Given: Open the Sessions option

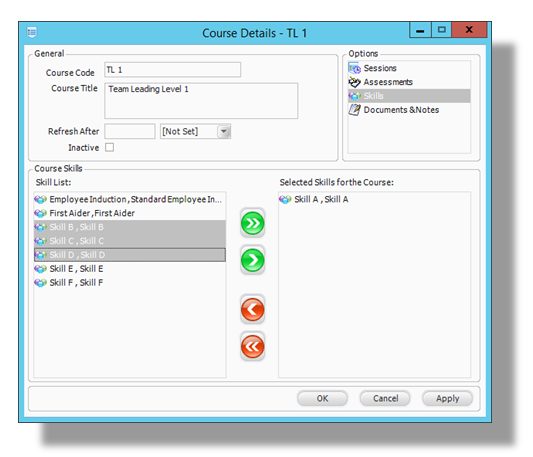Looking at the screenshot, I should [409, 68].
